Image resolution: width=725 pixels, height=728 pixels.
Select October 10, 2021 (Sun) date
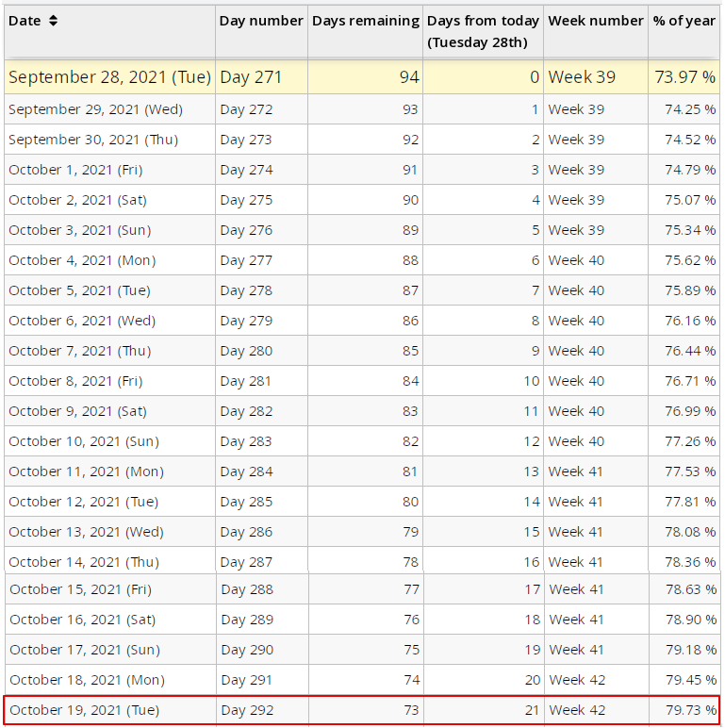click(x=84, y=441)
